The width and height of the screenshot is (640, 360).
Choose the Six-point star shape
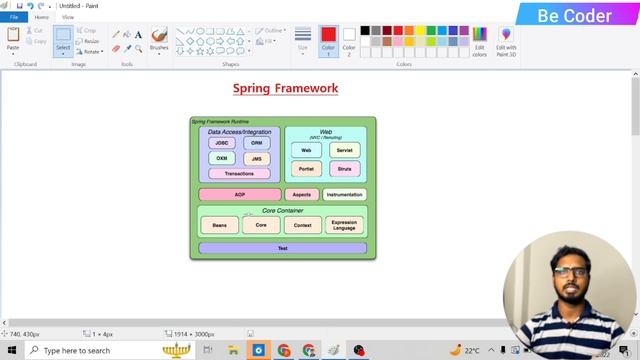pos(210,51)
